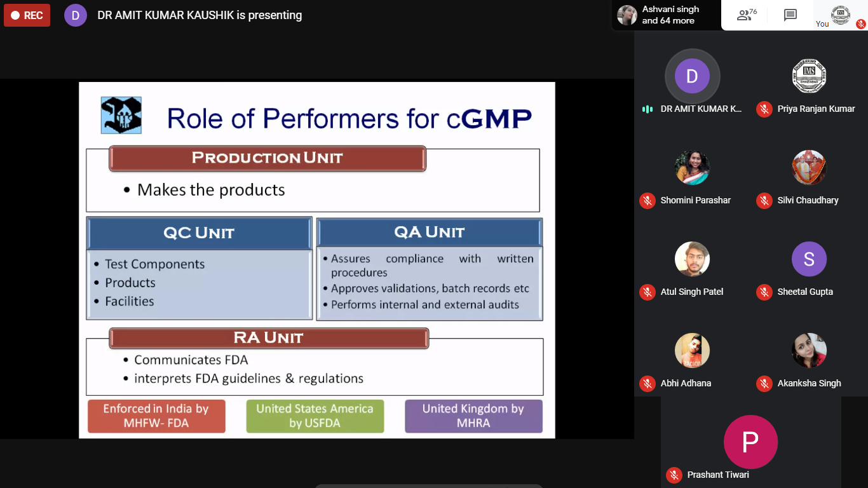Click the presenter's purple D avatar in top bar

tap(75, 15)
